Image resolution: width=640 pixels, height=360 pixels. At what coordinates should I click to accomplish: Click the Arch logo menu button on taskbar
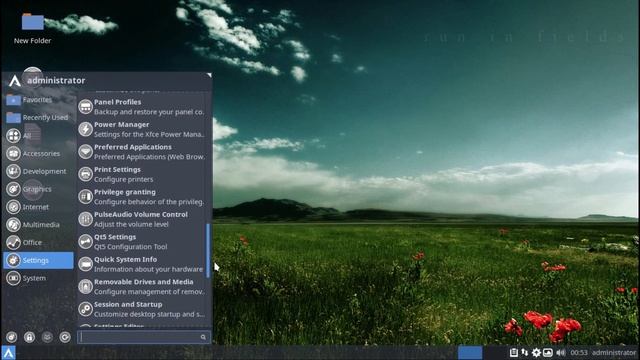[8, 353]
